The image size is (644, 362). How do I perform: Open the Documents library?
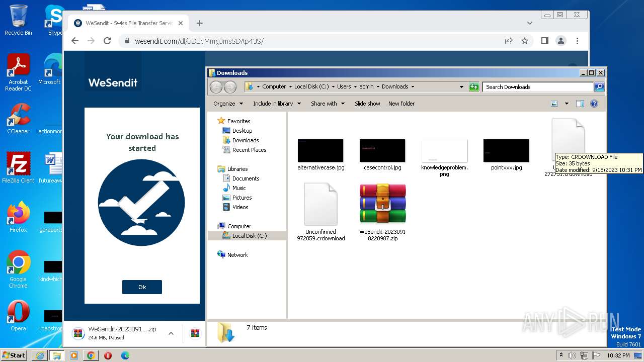click(246, 178)
